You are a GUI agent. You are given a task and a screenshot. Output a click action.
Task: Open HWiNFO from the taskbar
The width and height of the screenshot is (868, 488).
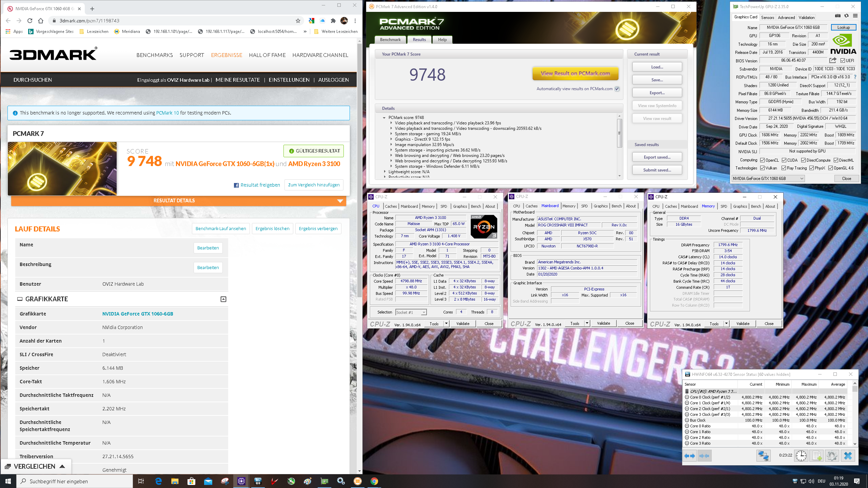[x=258, y=481]
